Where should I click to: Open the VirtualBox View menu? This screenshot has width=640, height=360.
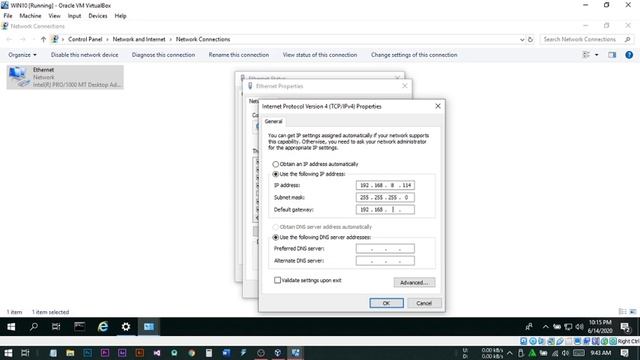click(54, 16)
